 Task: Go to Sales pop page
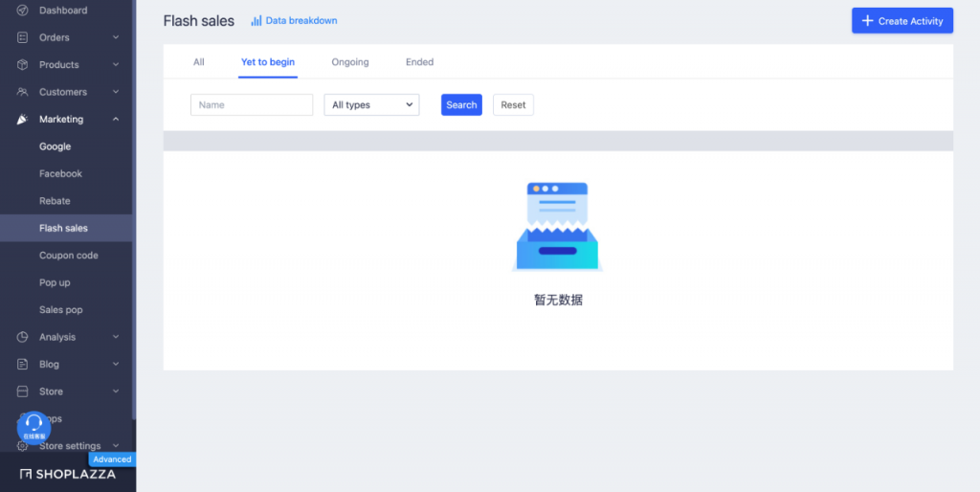60,309
